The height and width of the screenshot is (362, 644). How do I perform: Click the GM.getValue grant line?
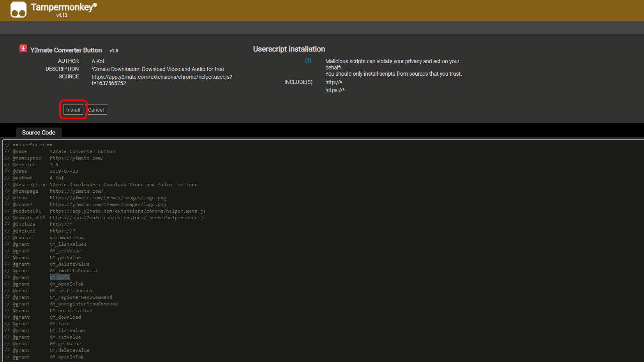[x=43, y=344]
